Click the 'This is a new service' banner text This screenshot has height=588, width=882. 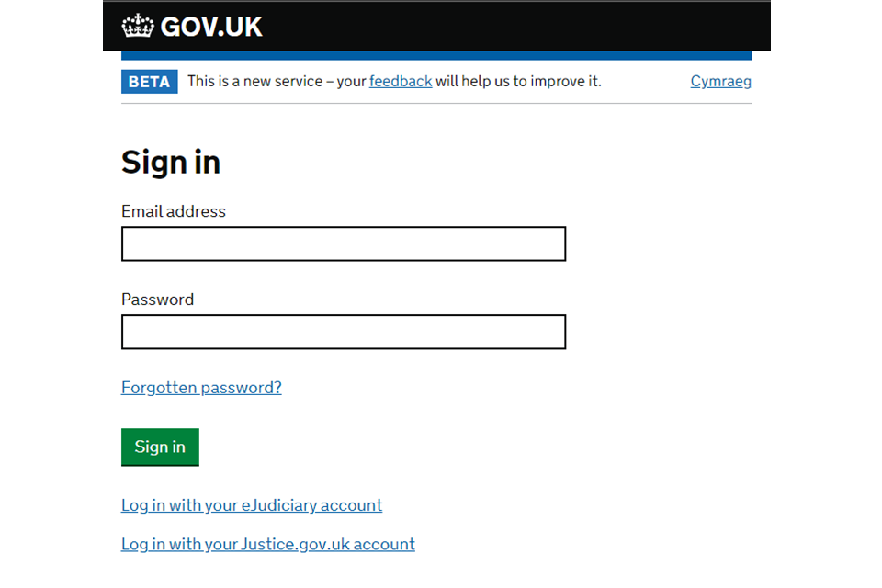click(x=254, y=82)
